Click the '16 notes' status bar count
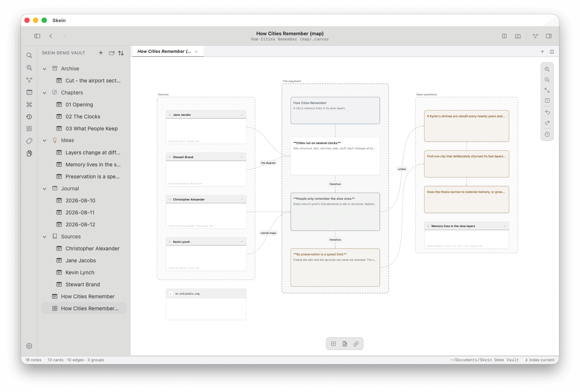Image resolution: width=580 pixels, height=392 pixels. (33, 360)
